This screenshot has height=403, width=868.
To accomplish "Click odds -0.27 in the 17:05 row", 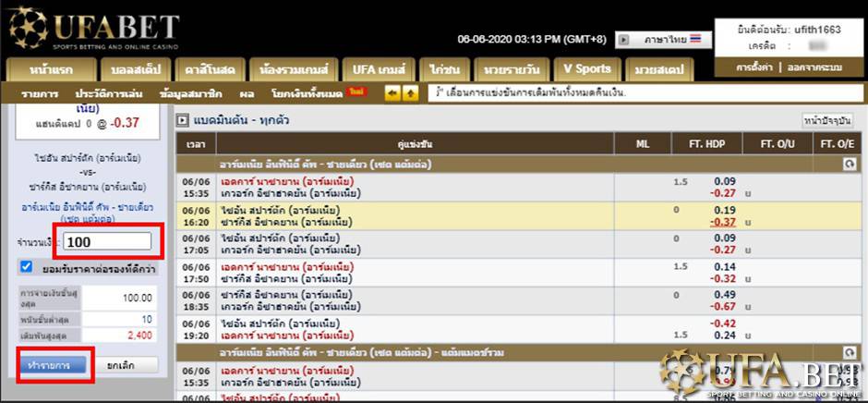I will [x=723, y=250].
